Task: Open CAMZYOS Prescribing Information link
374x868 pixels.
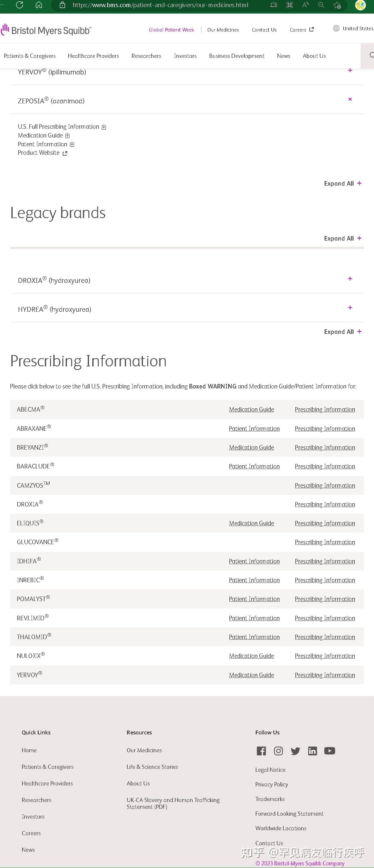Action: (325, 486)
